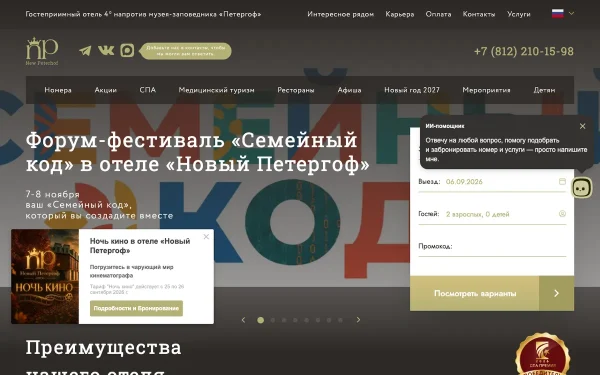The width and height of the screenshot is (600, 375).
Task: Close the ИИ-помощник tooltip
Action: pyautogui.click(x=582, y=126)
